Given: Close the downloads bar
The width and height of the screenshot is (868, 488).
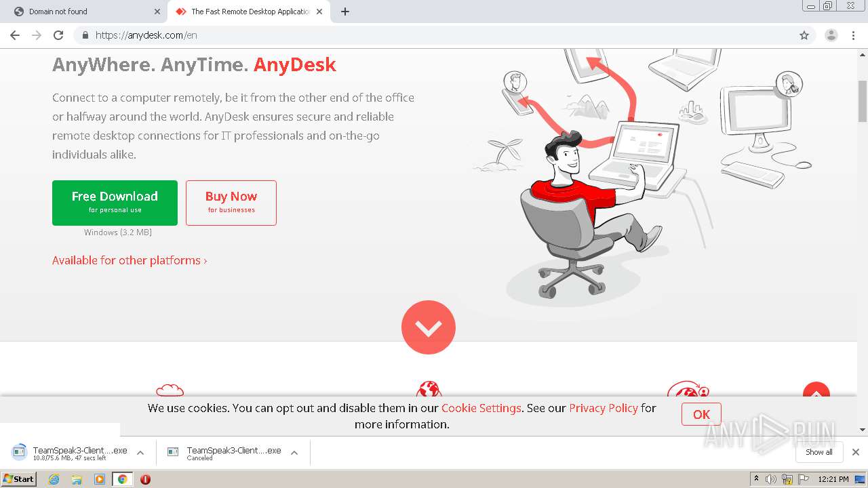Looking at the screenshot, I should click(856, 452).
